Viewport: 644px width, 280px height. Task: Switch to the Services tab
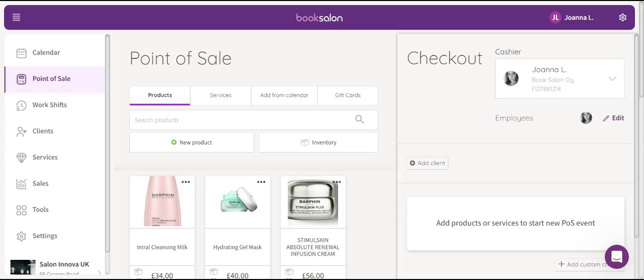pyautogui.click(x=220, y=95)
